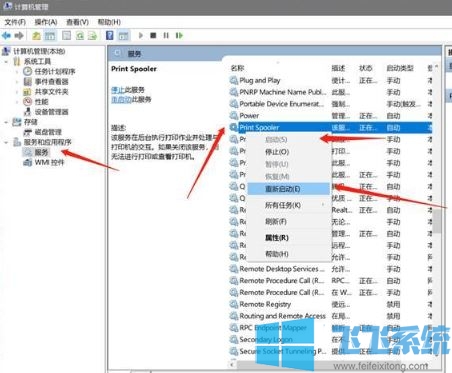Viewport: 452px width, 373px height.
Task: Sort by the 描述 column header
Action: pos(338,68)
